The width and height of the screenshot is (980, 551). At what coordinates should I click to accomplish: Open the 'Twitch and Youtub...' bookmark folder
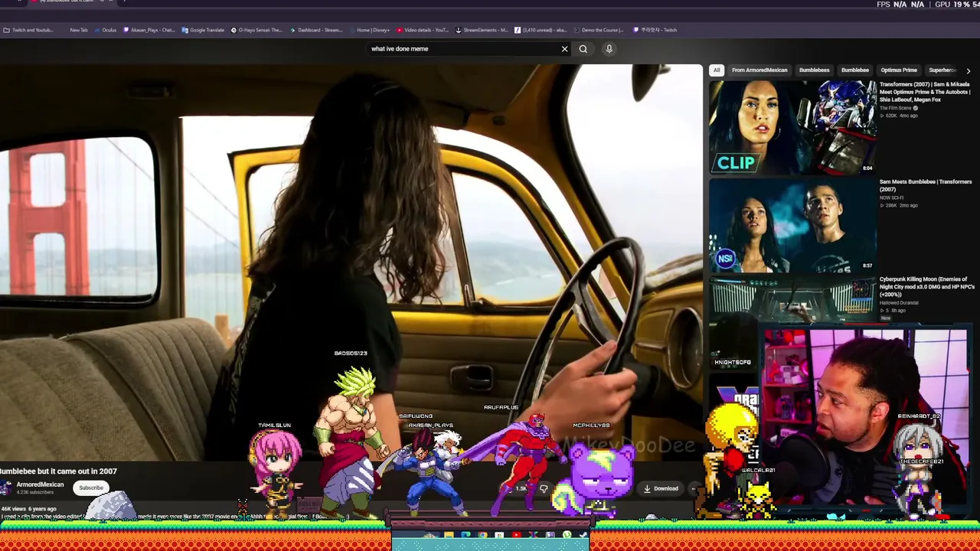pyautogui.click(x=28, y=30)
